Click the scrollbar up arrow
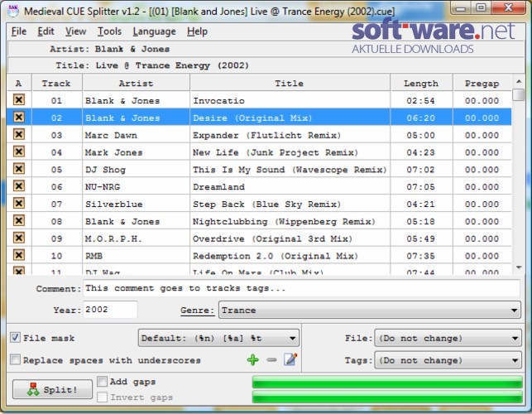This screenshot has width=532, height=414. pos(519,81)
